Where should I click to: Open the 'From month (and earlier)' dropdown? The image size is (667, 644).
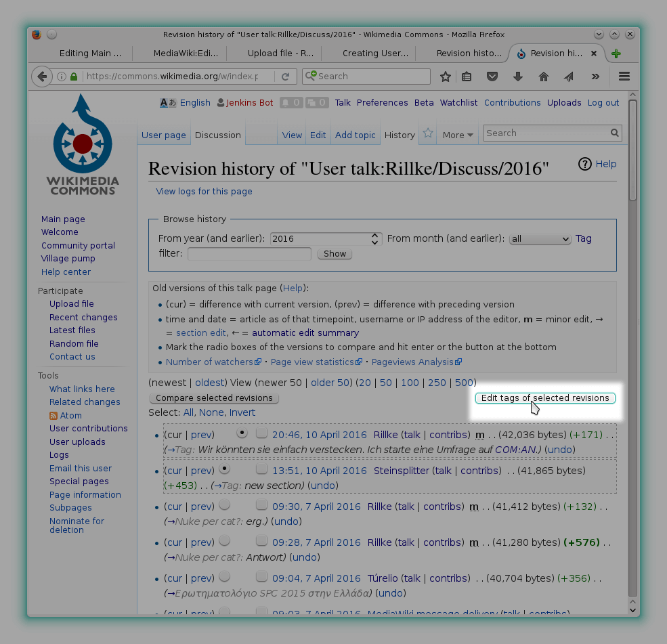(540, 238)
